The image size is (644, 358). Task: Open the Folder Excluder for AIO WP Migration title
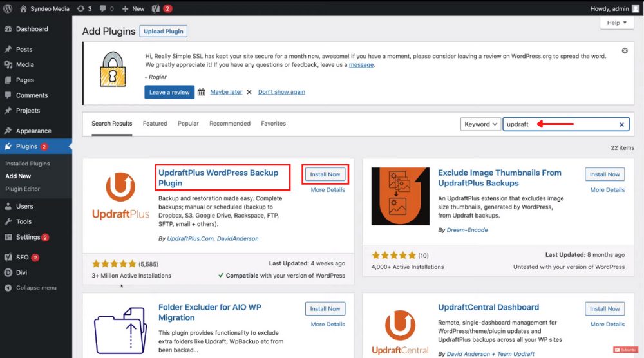coord(210,312)
